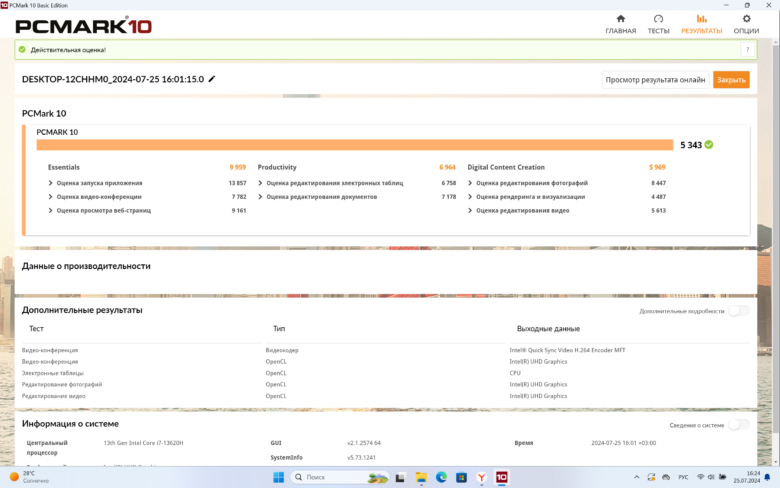The width and height of the screenshot is (780, 488).
Task: Click the orange Закрыть button
Action: pos(731,80)
